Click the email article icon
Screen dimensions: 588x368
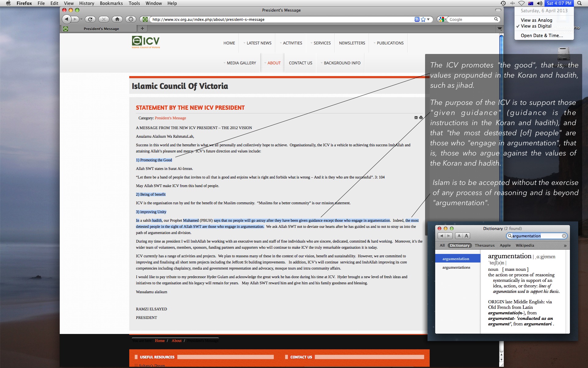coord(416,117)
